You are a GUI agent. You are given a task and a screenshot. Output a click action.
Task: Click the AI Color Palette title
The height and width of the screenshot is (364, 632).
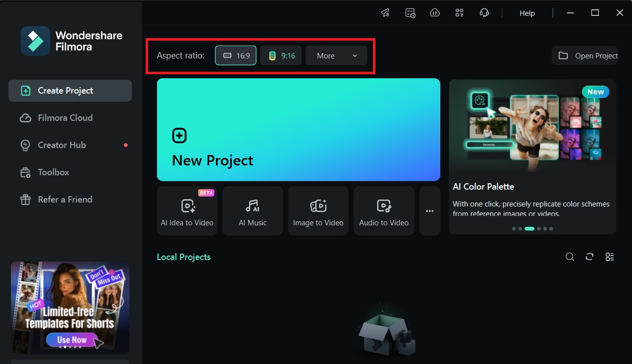point(483,187)
